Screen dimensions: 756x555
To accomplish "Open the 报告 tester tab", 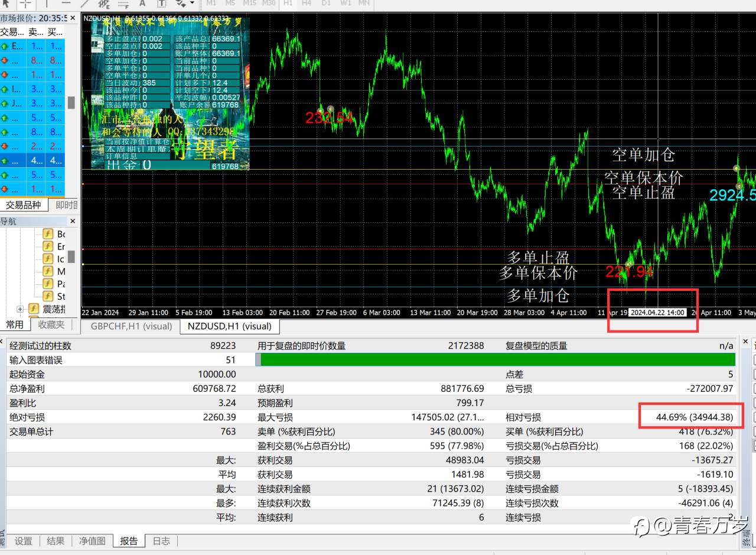I will tap(129, 541).
